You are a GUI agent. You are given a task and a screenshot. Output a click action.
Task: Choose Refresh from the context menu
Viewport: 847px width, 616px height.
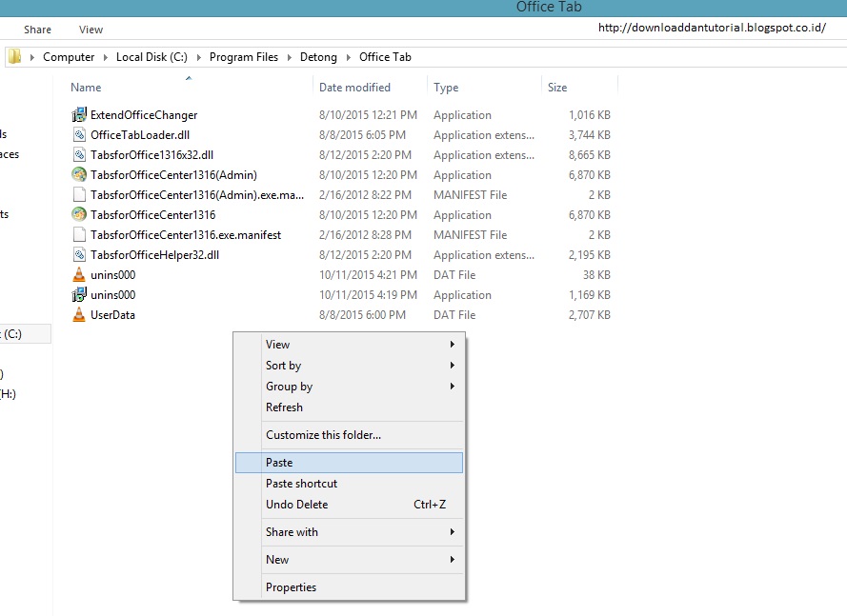(350, 407)
